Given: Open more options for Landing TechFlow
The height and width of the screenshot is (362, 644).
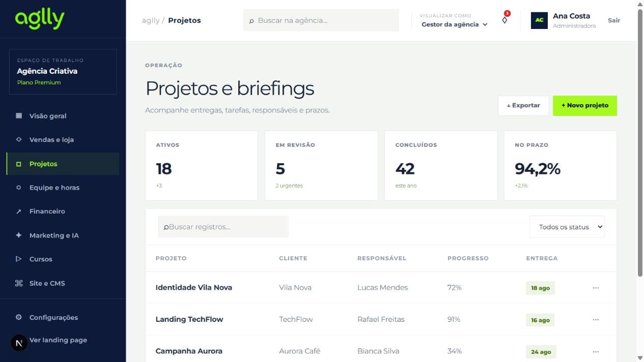Looking at the screenshot, I should (596, 320).
